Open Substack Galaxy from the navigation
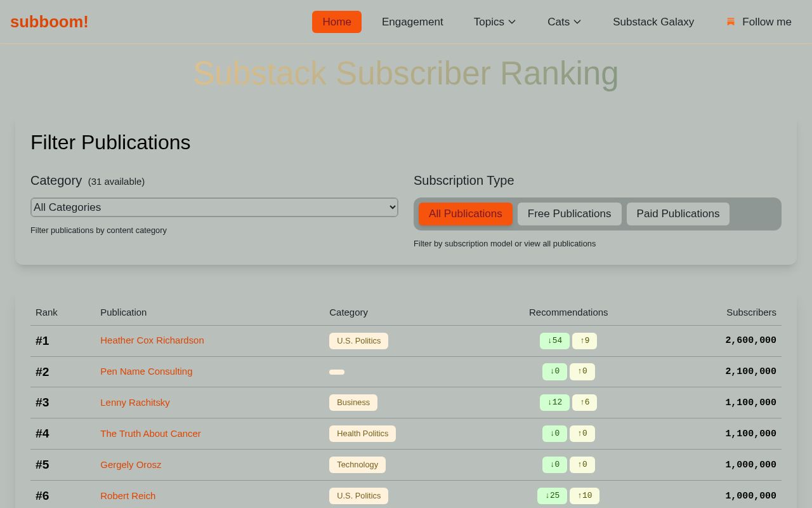812x508 pixels. pos(653,22)
